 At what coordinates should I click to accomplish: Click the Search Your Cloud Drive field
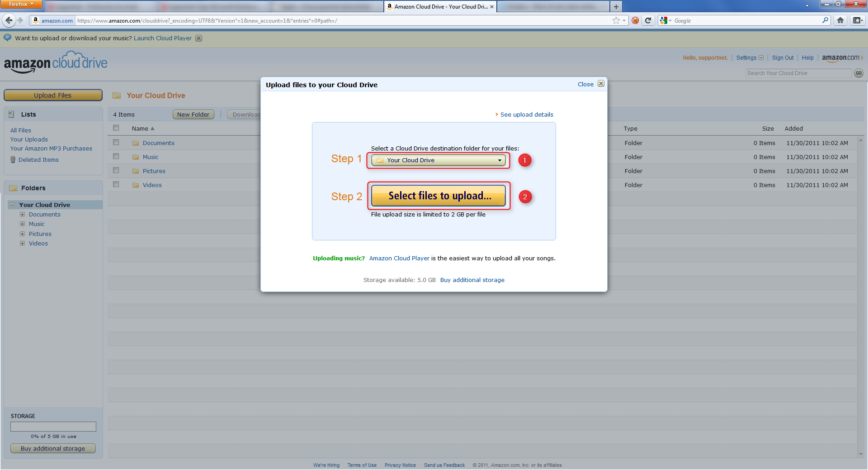(x=798, y=73)
